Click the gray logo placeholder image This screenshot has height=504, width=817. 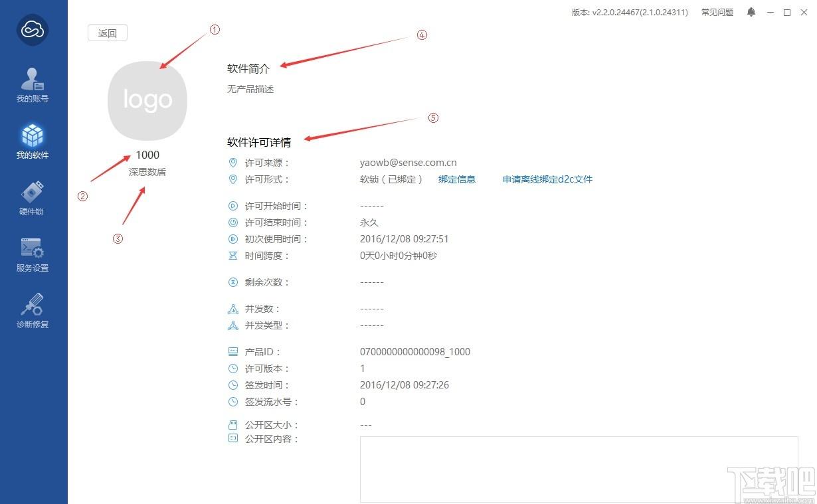pos(147,100)
